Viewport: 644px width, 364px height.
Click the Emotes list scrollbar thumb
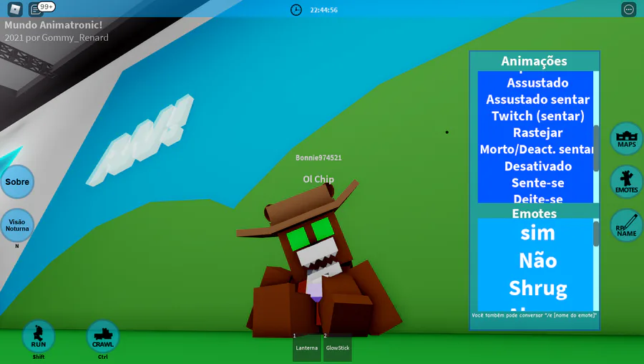[x=596, y=234]
